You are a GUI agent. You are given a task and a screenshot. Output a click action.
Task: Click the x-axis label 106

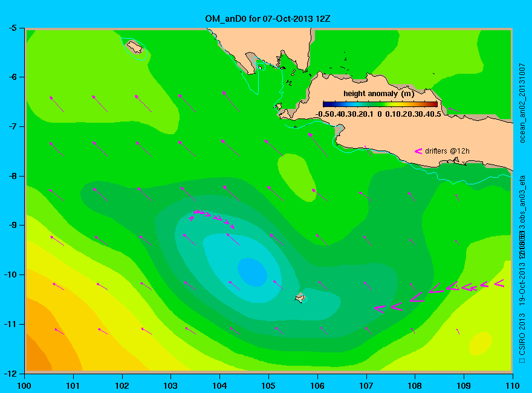pyautogui.click(x=317, y=386)
